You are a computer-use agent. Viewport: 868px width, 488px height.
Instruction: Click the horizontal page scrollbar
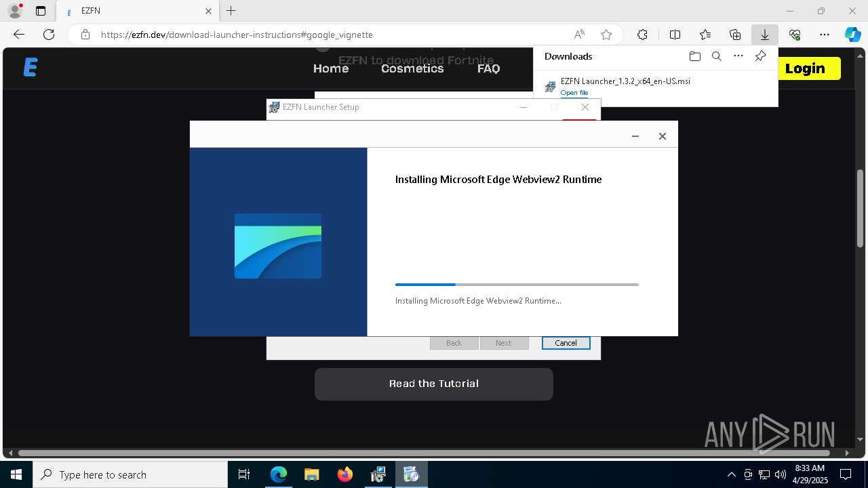pos(425,453)
